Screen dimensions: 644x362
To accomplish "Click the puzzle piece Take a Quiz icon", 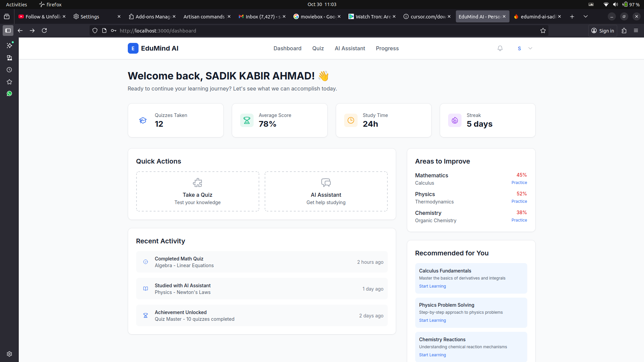I will click(197, 183).
